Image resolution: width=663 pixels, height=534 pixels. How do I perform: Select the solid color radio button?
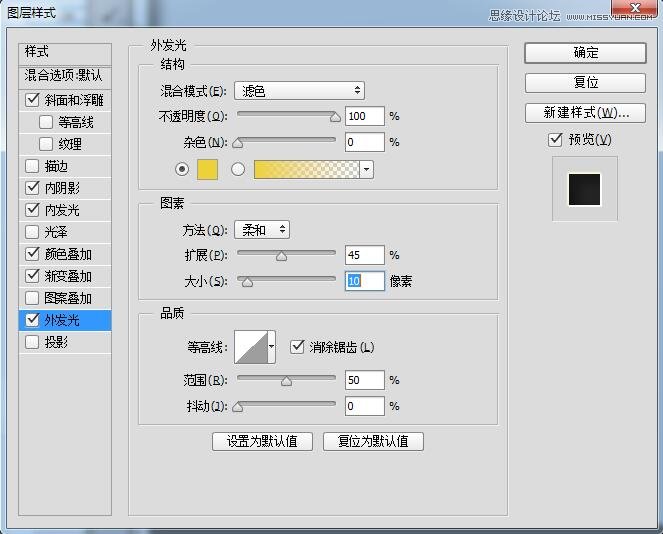point(182,170)
